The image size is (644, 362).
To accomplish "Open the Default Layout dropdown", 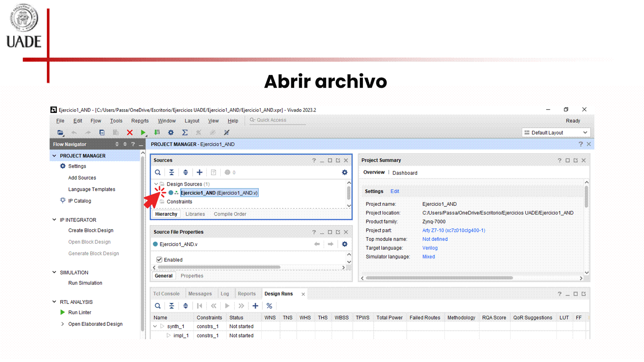I will [556, 133].
